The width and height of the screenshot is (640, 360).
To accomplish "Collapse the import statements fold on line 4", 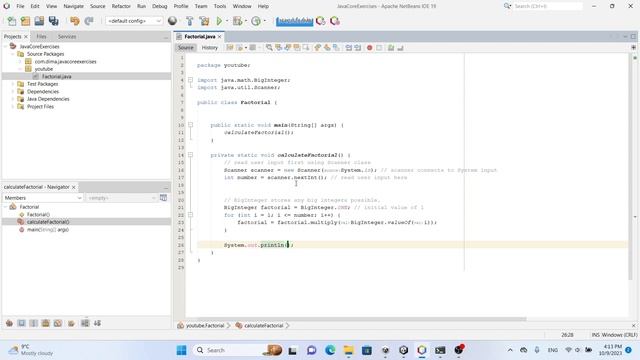I will point(191,80).
